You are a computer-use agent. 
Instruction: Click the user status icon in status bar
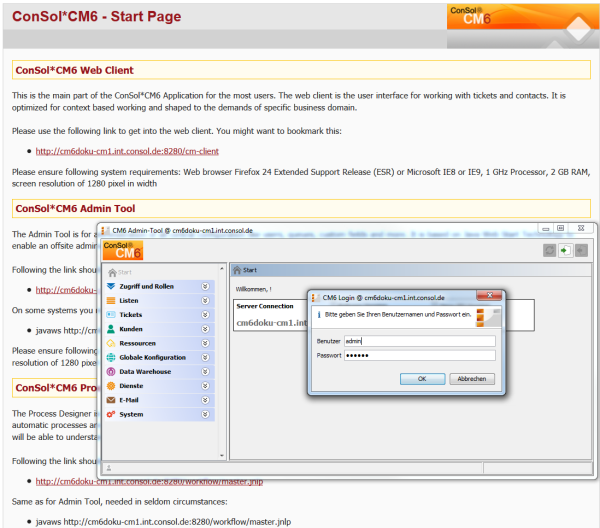click(109, 468)
